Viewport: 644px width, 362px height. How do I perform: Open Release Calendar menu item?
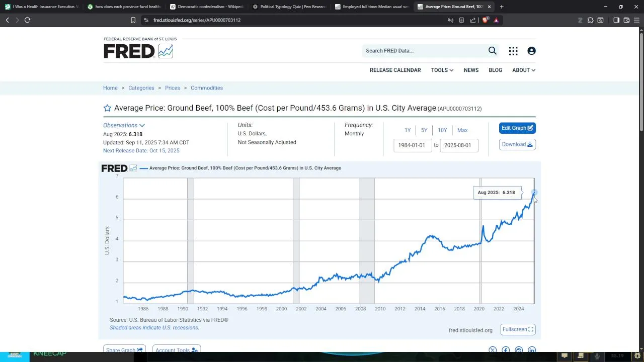tap(395, 70)
